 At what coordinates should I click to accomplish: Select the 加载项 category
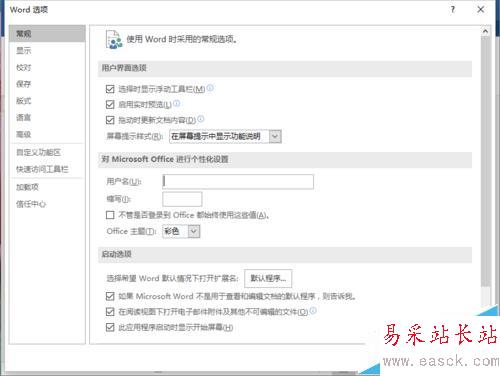click(x=47, y=187)
